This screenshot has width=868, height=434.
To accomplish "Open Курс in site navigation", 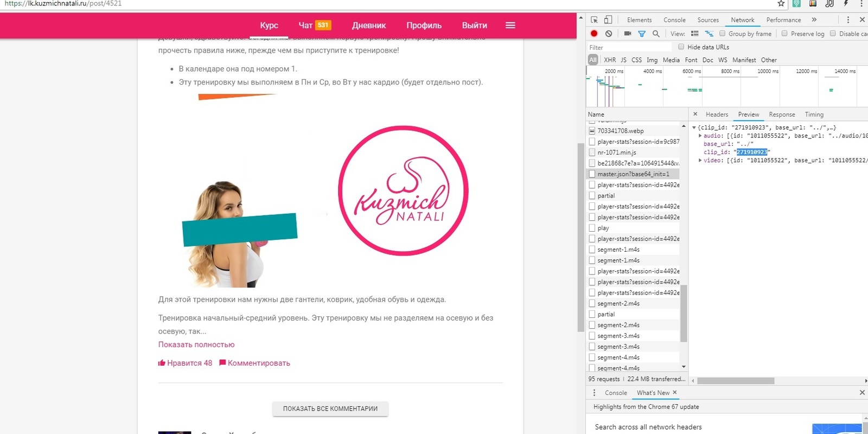I will point(269,25).
